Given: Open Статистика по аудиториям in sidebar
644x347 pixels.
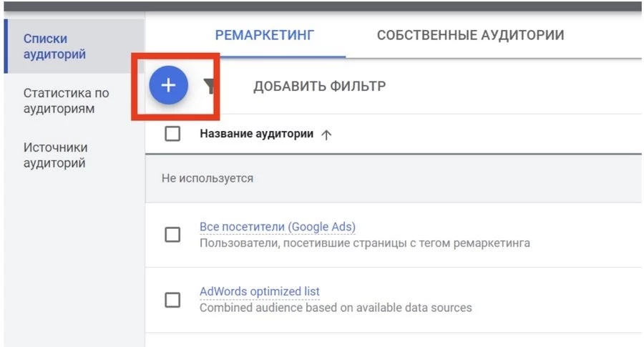Looking at the screenshot, I should pos(66,101).
